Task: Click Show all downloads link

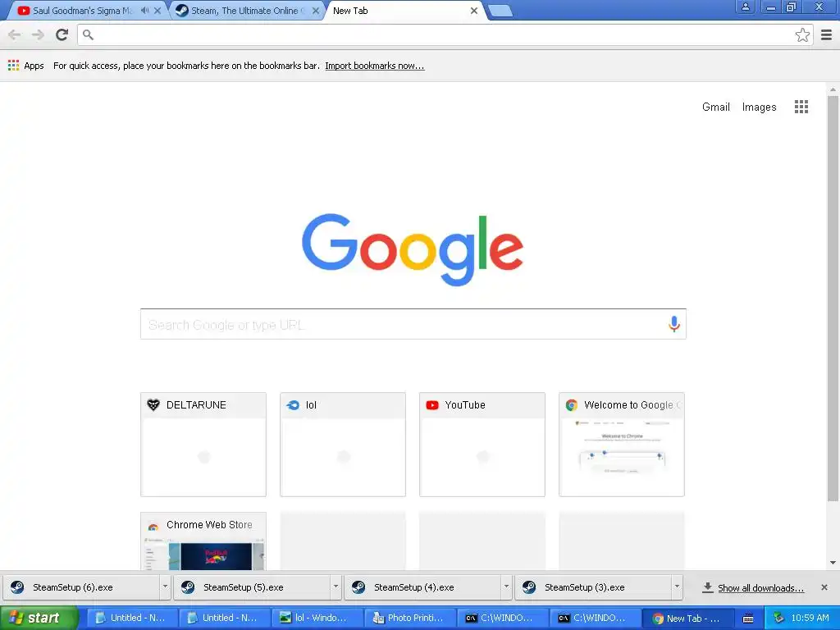Action: pos(760,587)
